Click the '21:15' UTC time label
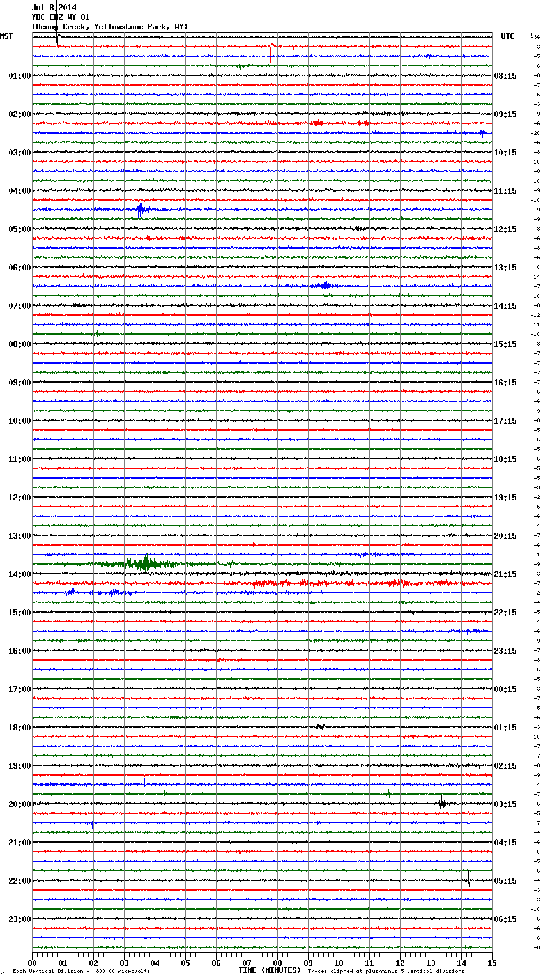The width and height of the screenshot is (543, 980). click(505, 574)
